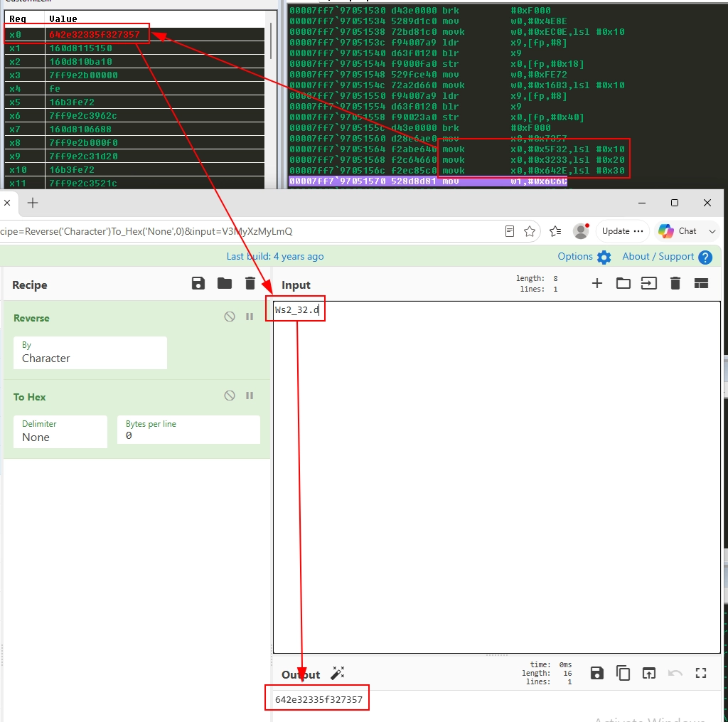Viewport: 728px width, 722px height.
Task: Edit the Bytes per line field
Action: [x=188, y=430]
